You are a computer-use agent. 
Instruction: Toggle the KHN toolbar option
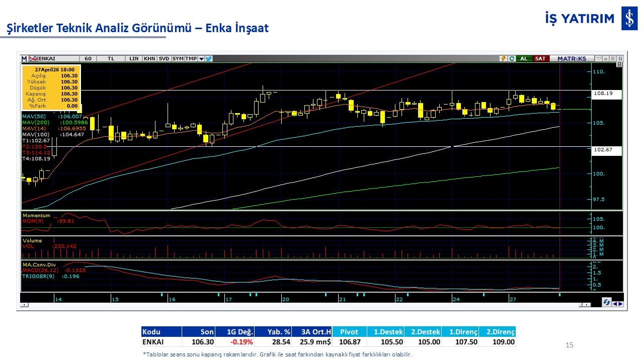[149, 59]
